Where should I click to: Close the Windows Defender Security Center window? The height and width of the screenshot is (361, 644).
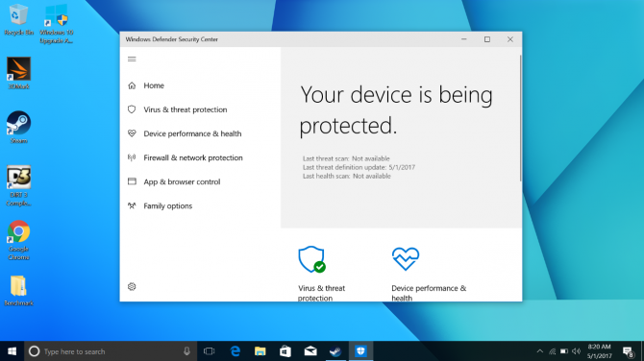510,39
